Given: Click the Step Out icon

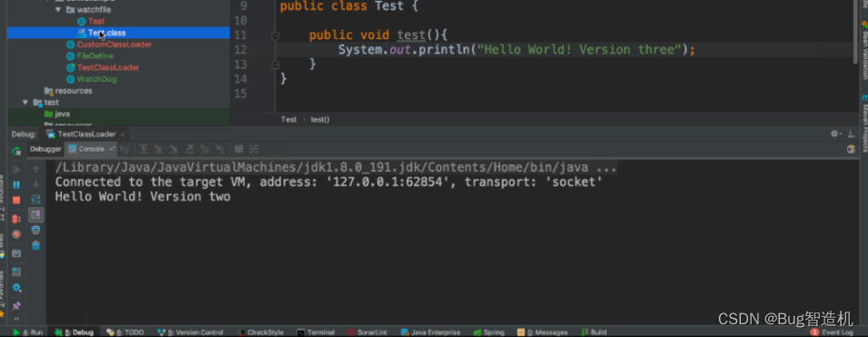Looking at the screenshot, I should tap(189, 149).
